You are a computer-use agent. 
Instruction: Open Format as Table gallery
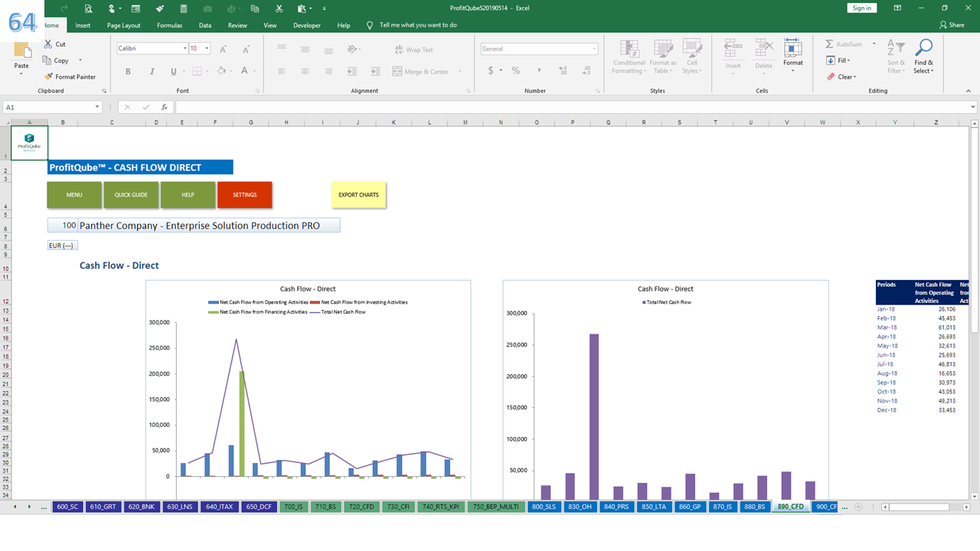[x=663, y=57]
